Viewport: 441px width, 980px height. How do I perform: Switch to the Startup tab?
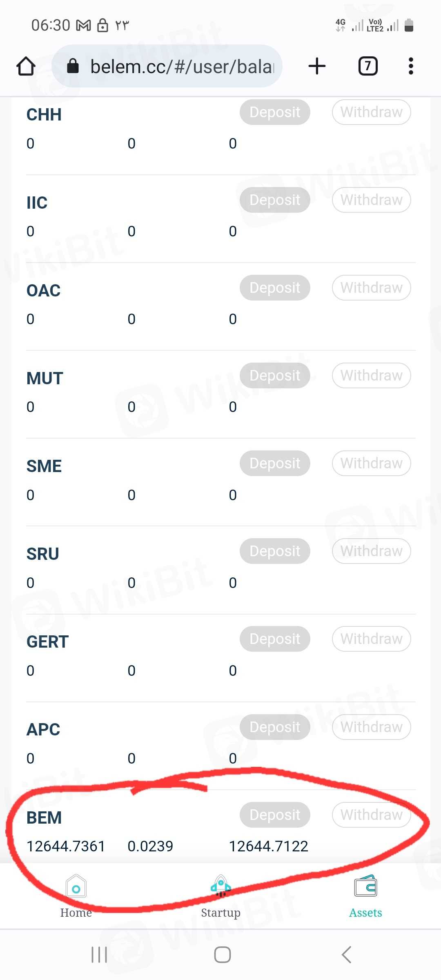click(220, 897)
